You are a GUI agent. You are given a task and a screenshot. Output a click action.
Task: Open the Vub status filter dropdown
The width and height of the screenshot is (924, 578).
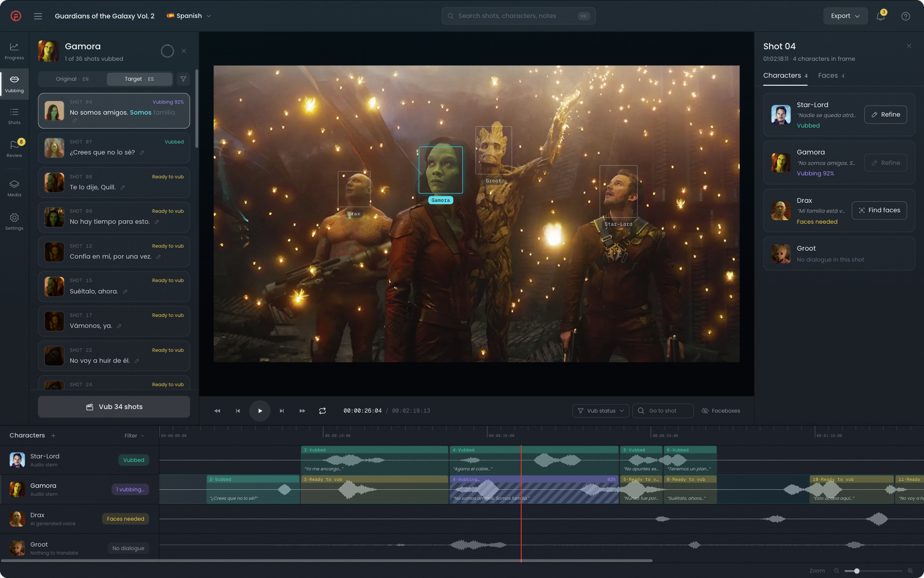[x=600, y=411]
